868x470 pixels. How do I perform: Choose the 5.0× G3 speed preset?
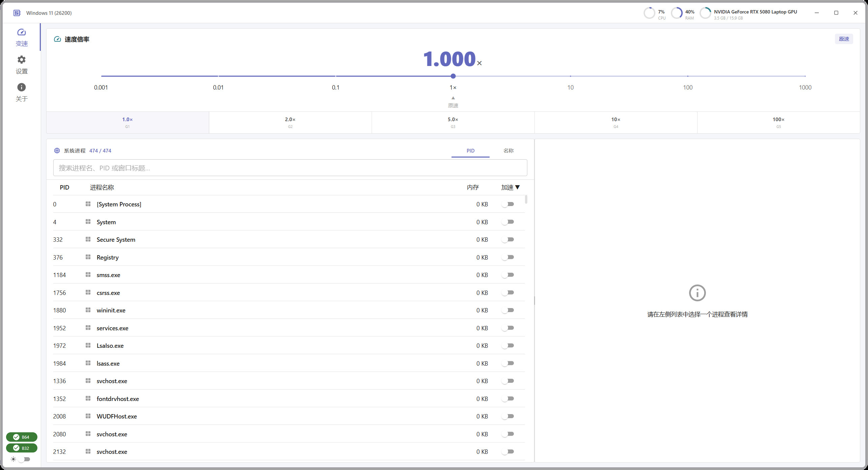453,123
